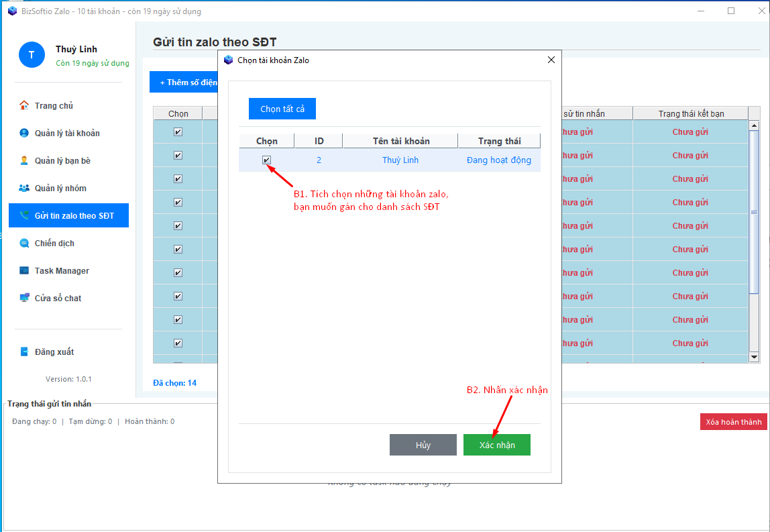Click the Tên tài khoản column header
770x532 pixels.
tap(400, 141)
